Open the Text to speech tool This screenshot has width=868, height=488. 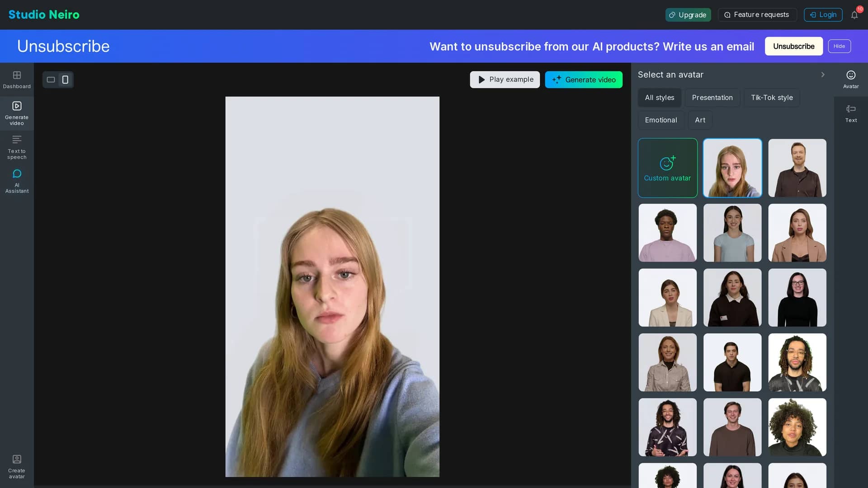pyautogui.click(x=17, y=147)
